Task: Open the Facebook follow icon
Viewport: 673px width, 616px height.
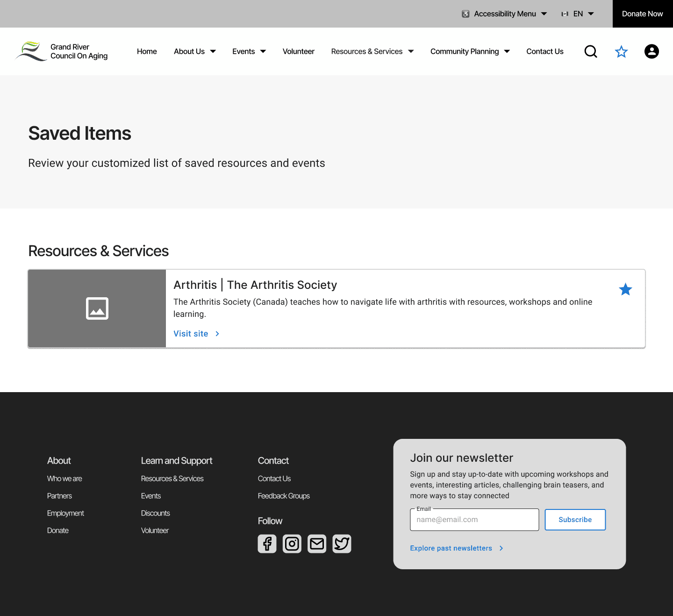Action: [267, 544]
